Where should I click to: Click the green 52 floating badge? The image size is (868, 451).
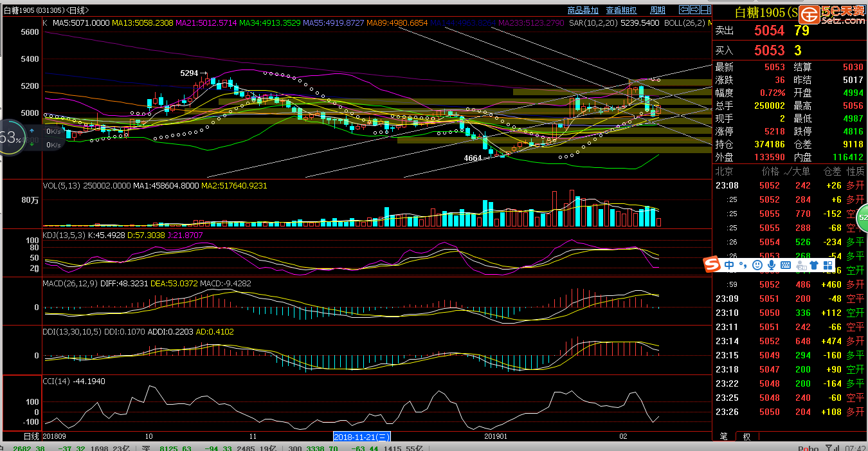pos(862,218)
